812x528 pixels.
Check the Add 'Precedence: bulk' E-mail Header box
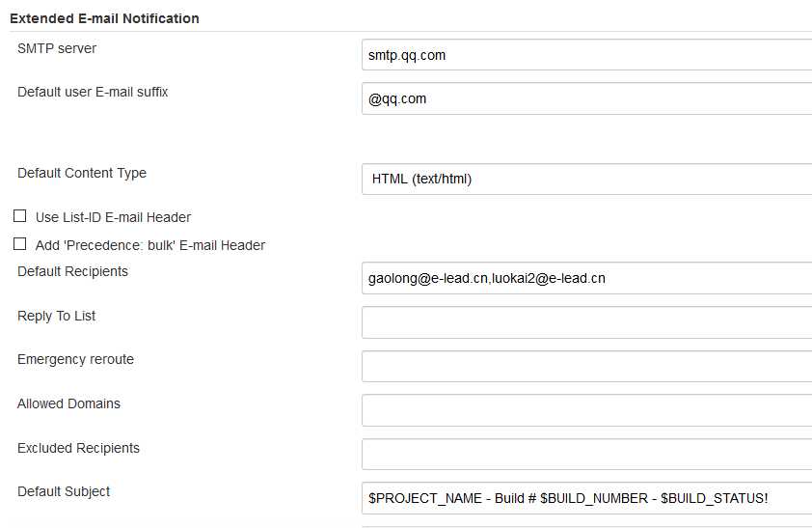click(20, 244)
